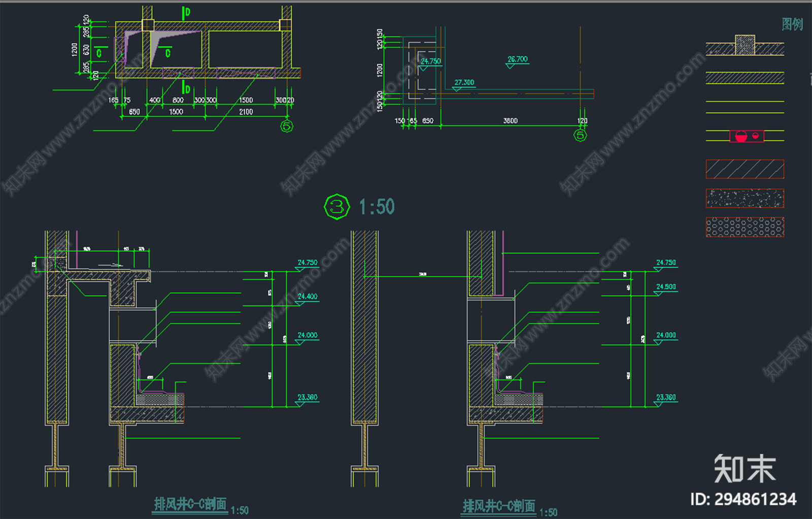Click axis bubble 5 below "3800" dimension
The height and width of the screenshot is (519, 812).
pyautogui.click(x=580, y=135)
